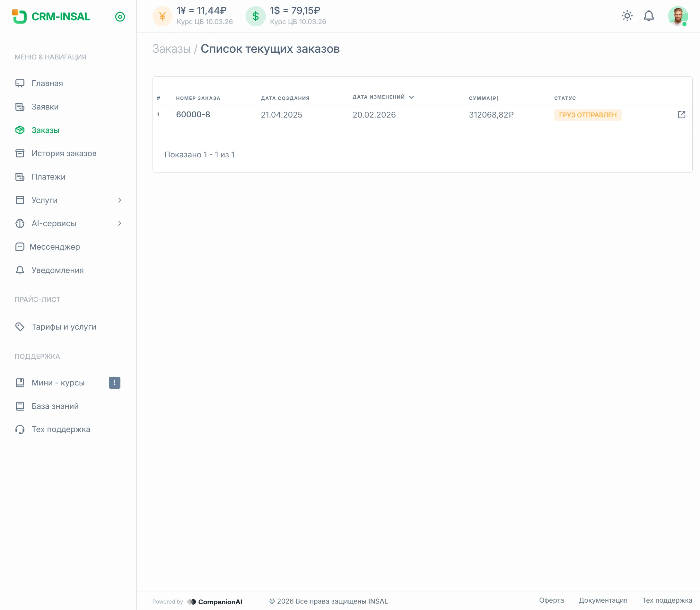Viewport: 700px width, 610px height.
Task: Click the Оферта footer link
Action: (x=551, y=600)
